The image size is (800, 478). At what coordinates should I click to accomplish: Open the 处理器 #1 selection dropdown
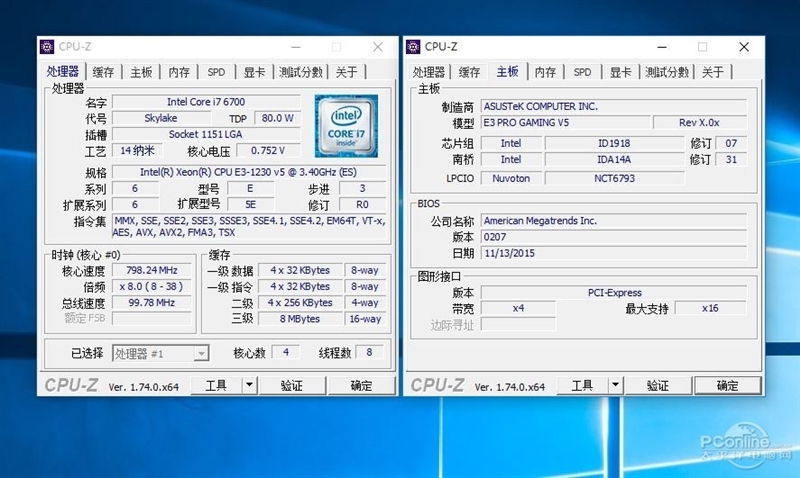point(160,353)
